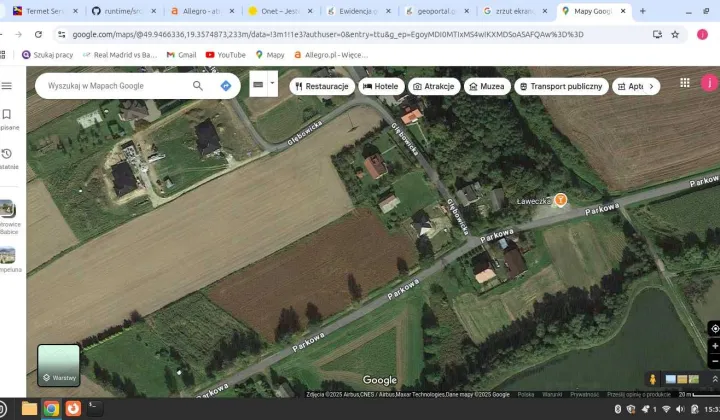Filter by Muzea chip

[487, 86]
